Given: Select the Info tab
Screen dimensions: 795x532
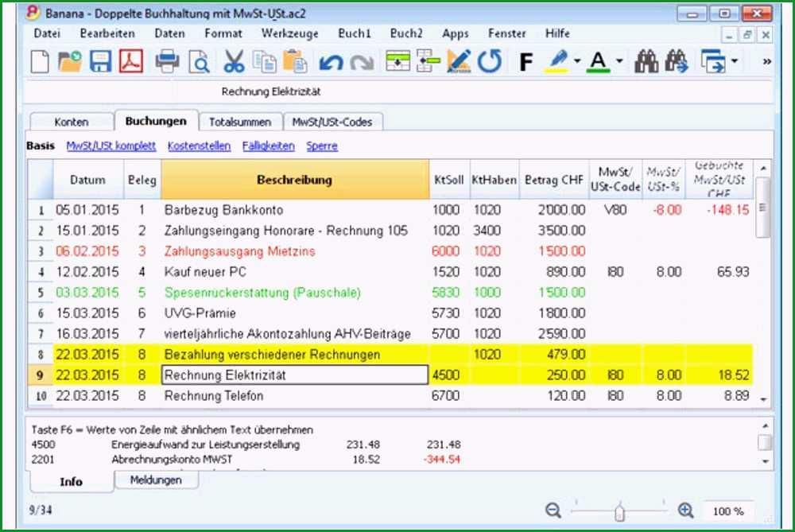Looking at the screenshot, I should [71, 481].
